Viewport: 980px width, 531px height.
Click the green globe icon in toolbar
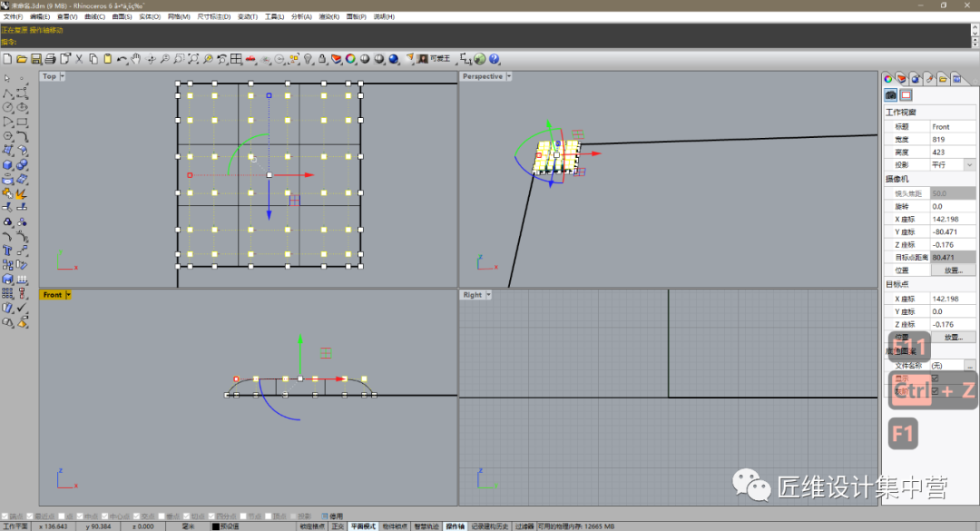[480, 59]
